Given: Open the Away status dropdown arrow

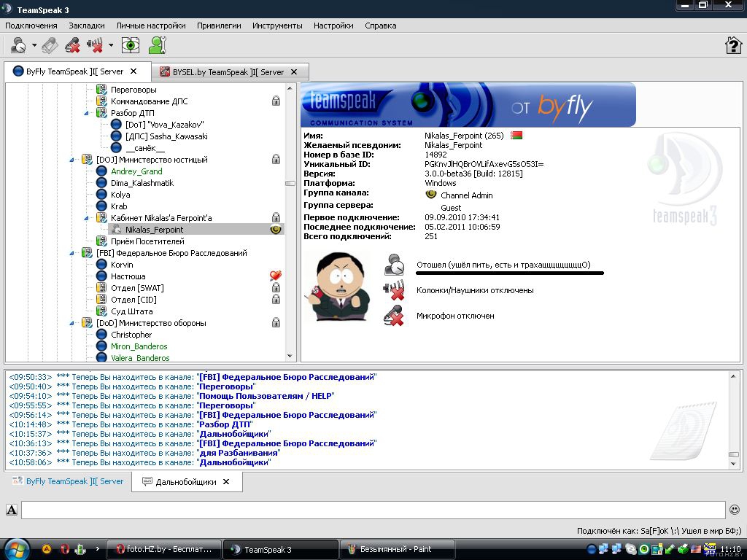Looking at the screenshot, I should 34,46.
